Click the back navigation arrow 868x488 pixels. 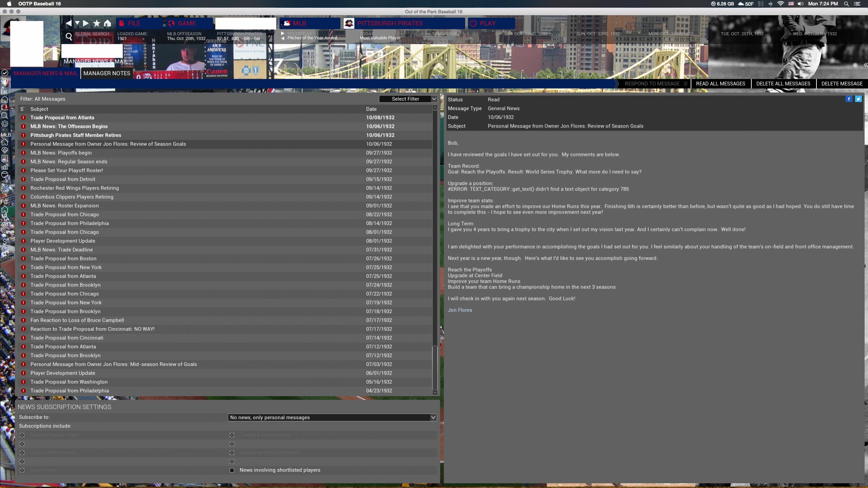pos(69,23)
